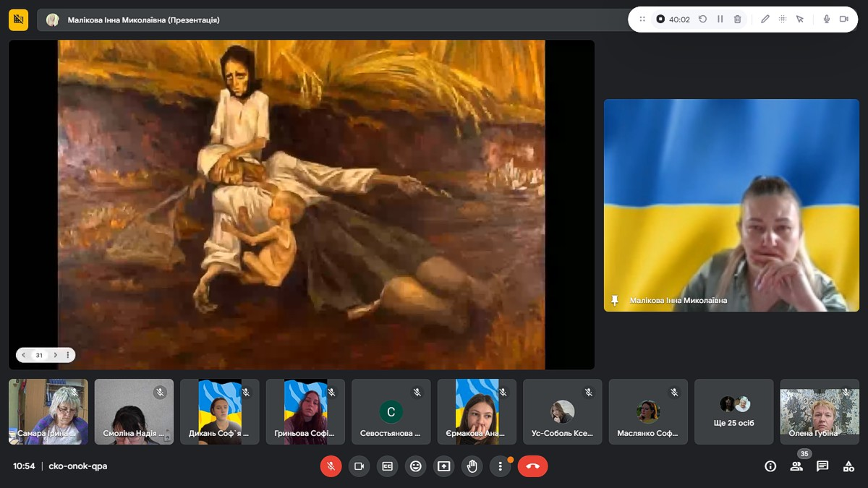Toggle the Meet camera button
The image size is (868, 488).
(359, 466)
